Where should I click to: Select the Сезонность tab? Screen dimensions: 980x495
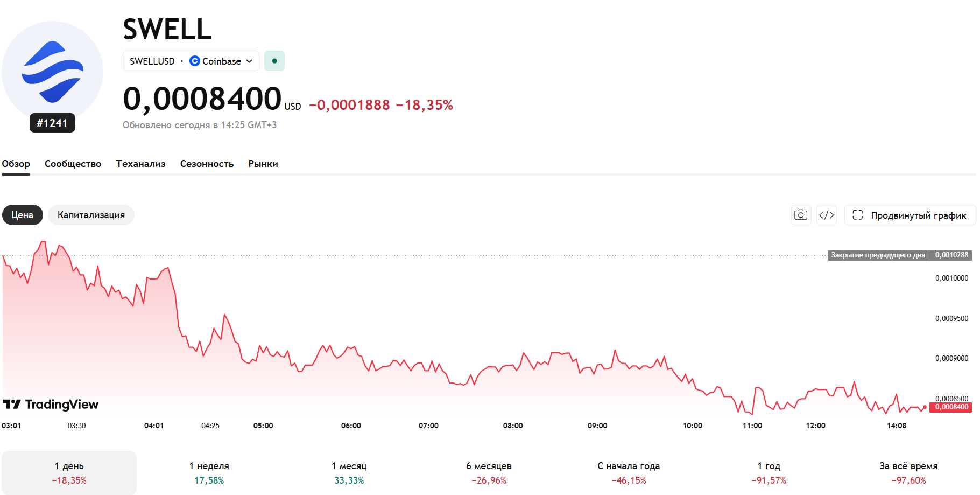[207, 164]
